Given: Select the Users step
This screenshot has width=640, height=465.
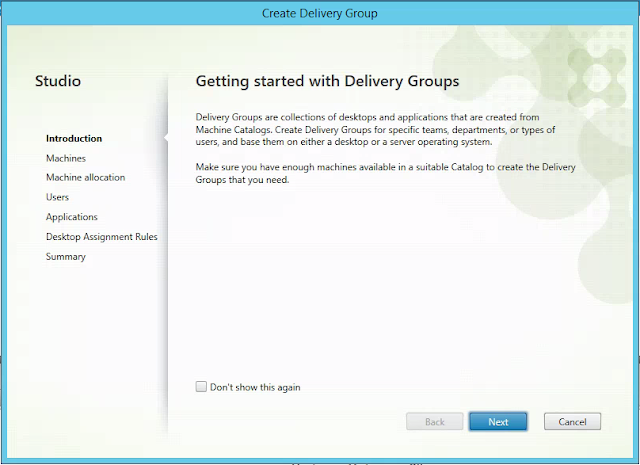Looking at the screenshot, I should tap(57, 197).
